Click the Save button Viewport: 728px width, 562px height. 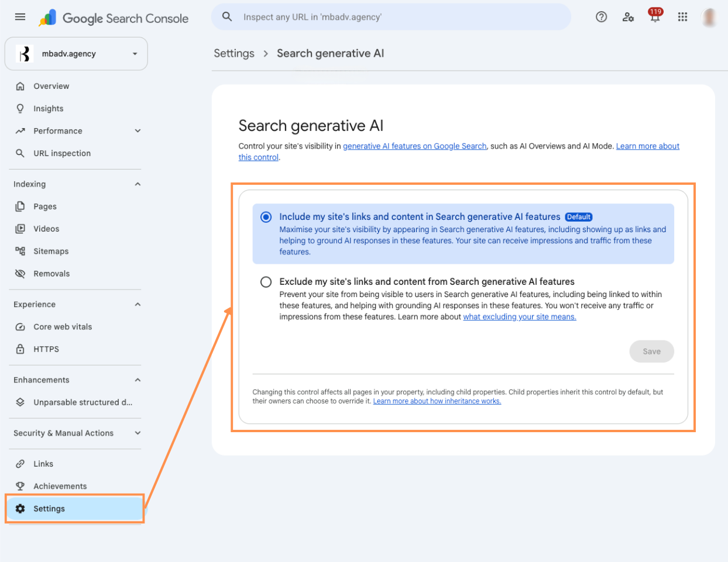[x=652, y=351]
